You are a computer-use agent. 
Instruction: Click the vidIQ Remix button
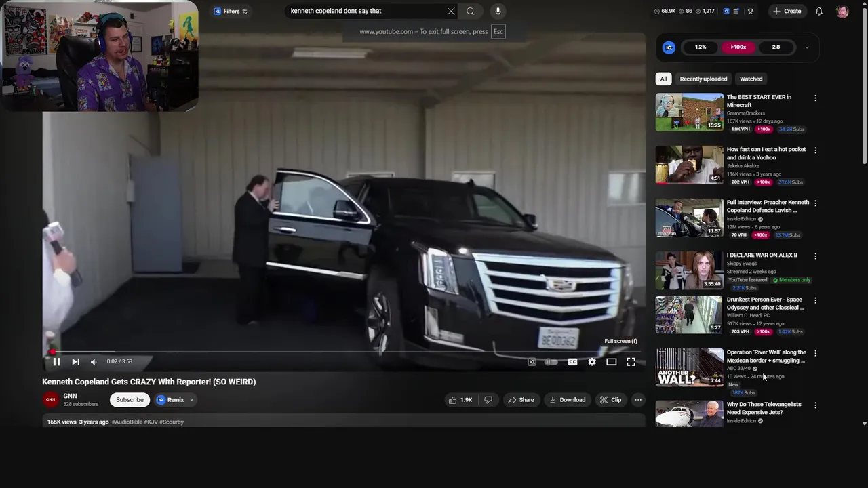170,400
